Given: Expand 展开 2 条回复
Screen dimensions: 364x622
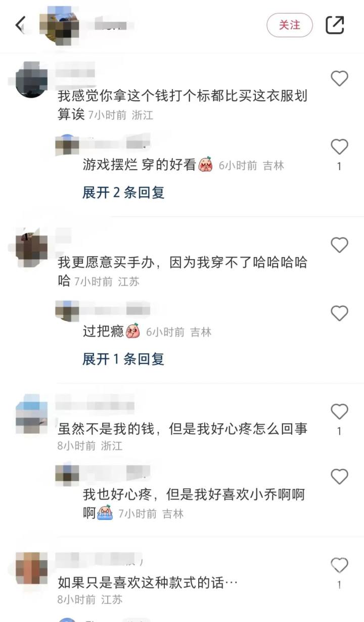Looking at the screenshot, I should [x=123, y=192].
